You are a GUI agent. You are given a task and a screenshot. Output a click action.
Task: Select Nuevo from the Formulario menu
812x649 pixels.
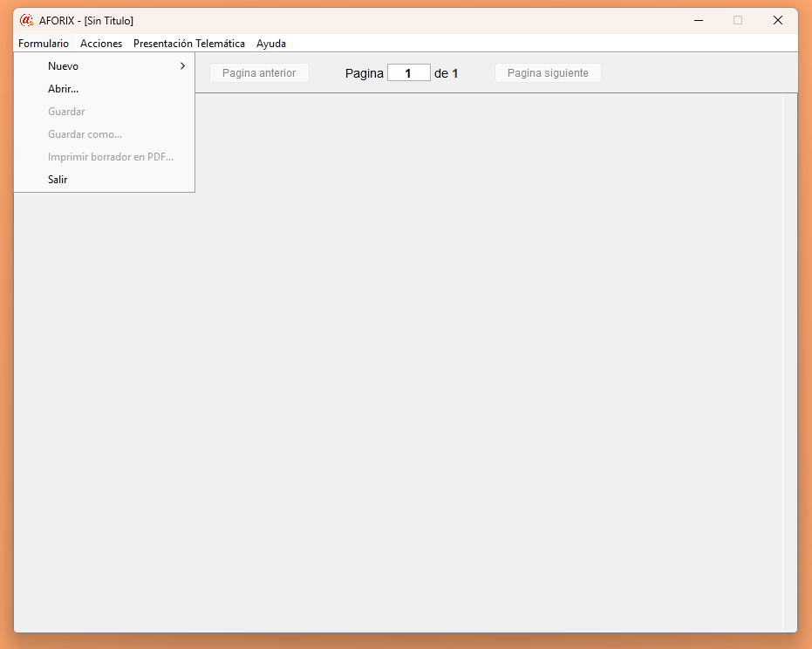coord(64,66)
